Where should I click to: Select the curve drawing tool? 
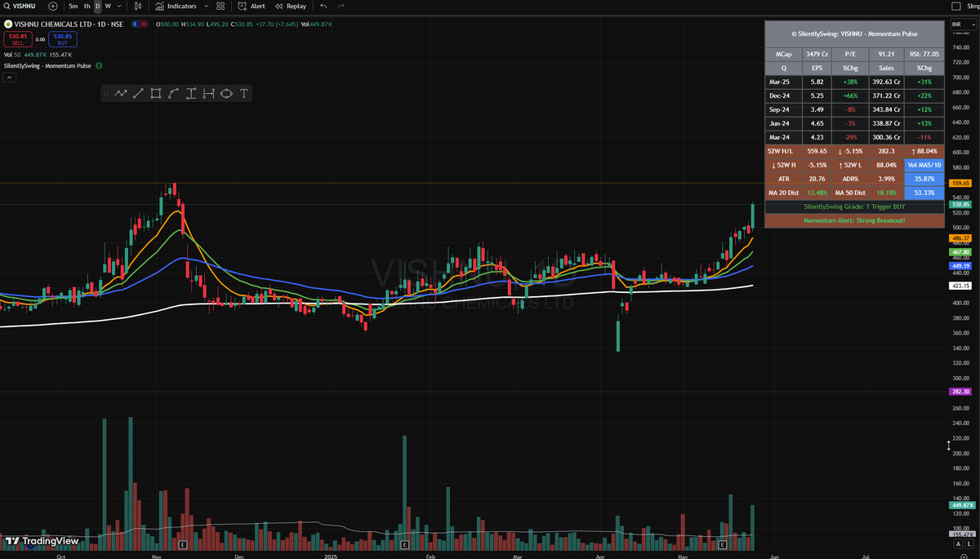pyautogui.click(x=173, y=94)
